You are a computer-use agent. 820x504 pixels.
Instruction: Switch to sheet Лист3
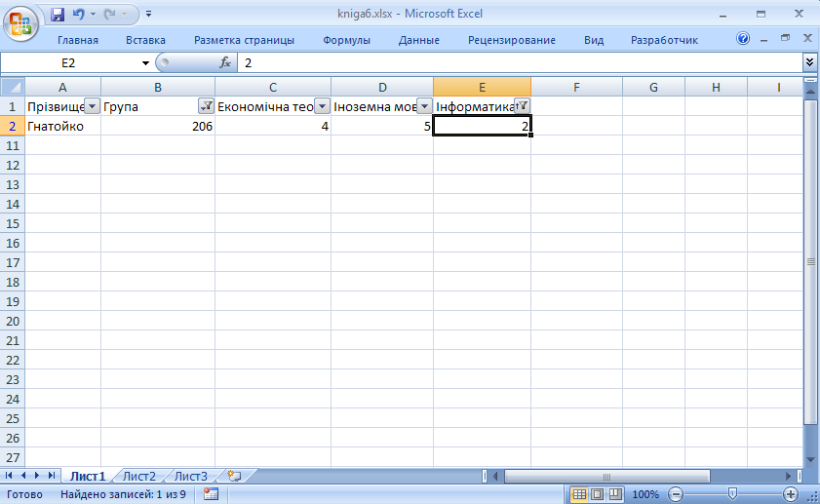191,477
